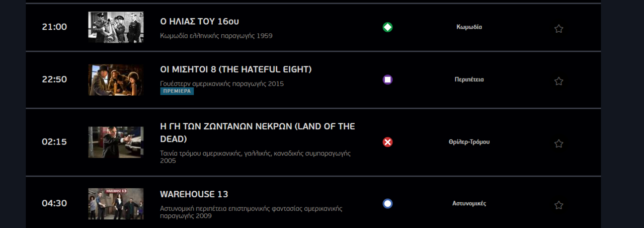Star the Warehouse 13 program
644x228 pixels.
pyautogui.click(x=558, y=205)
